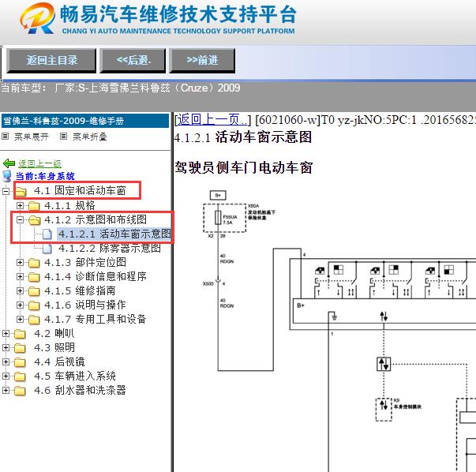The image size is (476, 472).
Task: Select tree item 4.1.6 说明与操作
Action: tap(85, 305)
